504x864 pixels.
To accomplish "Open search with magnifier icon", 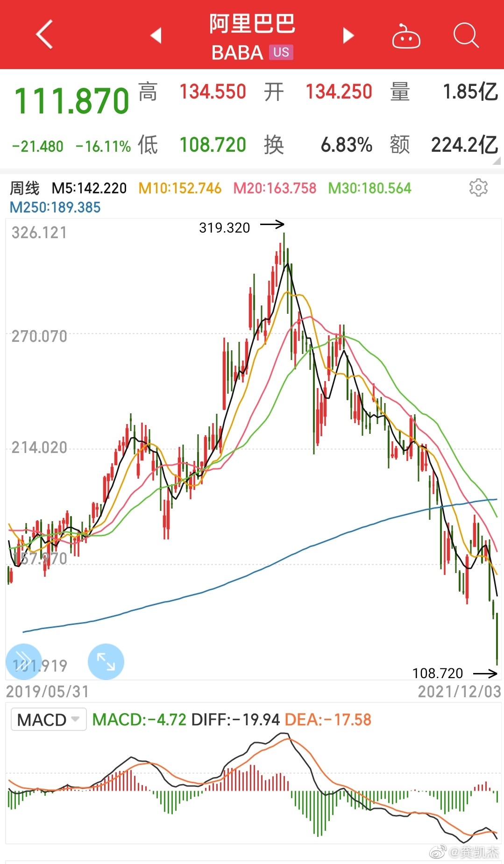I will [466, 35].
